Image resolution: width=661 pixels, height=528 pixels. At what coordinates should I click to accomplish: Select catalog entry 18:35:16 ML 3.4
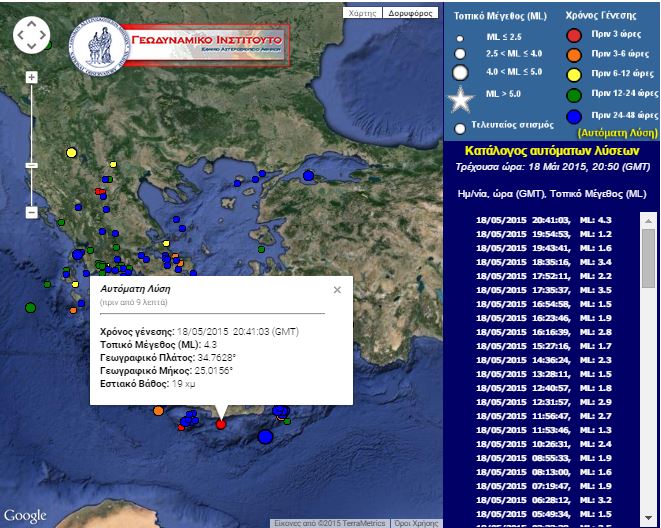(x=544, y=262)
